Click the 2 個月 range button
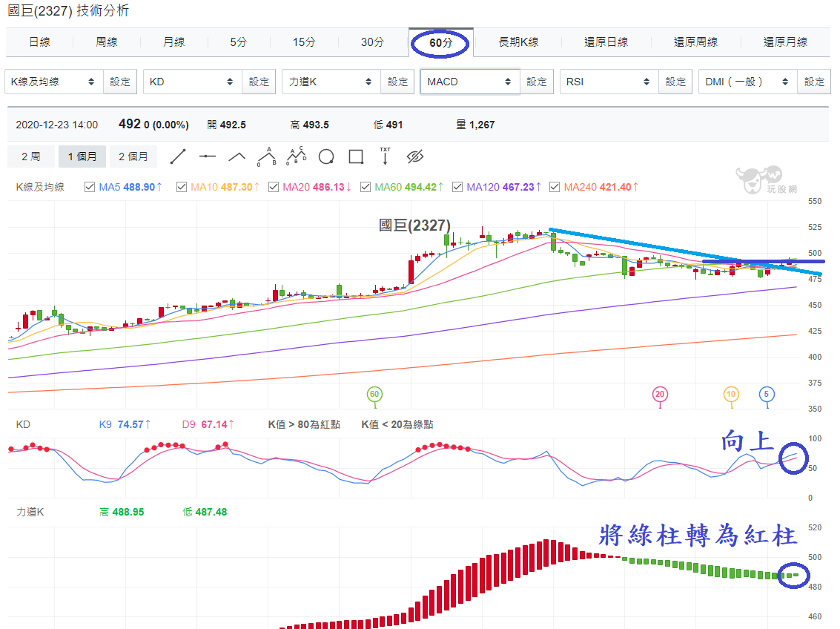 (133, 157)
